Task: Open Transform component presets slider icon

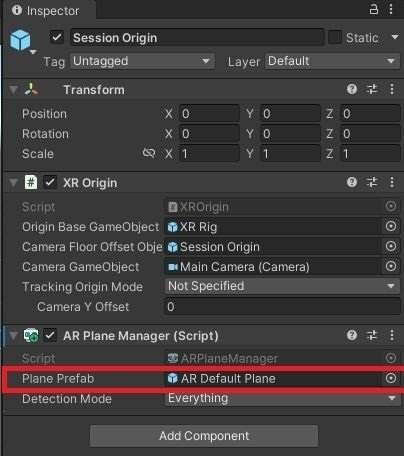Action: 372,89
